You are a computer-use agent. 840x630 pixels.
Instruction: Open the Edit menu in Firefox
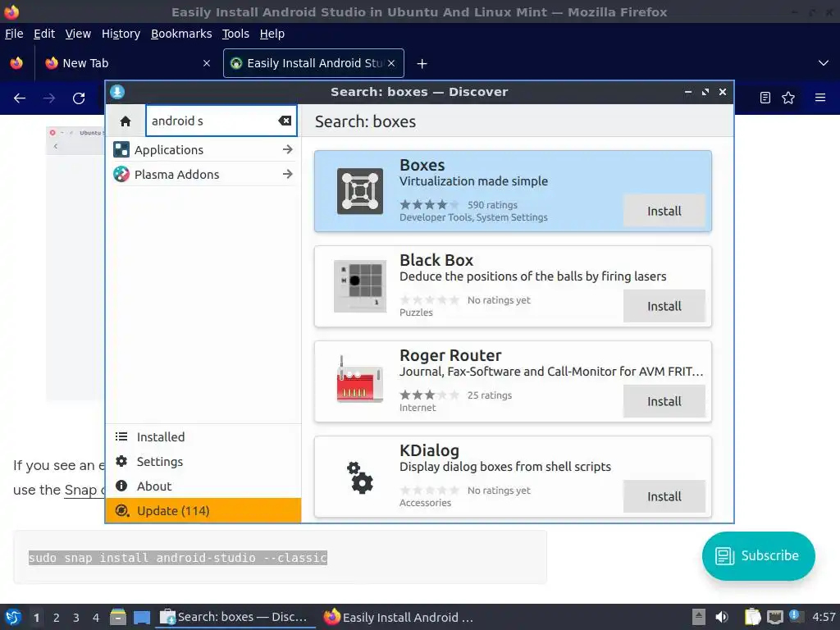pos(44,34)
